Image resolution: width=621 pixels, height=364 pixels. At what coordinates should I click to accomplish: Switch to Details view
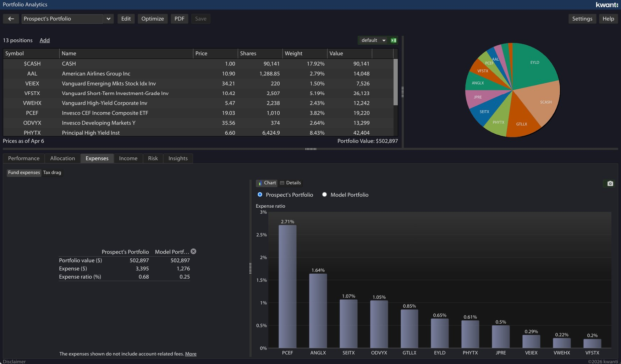tap(290, 183)
